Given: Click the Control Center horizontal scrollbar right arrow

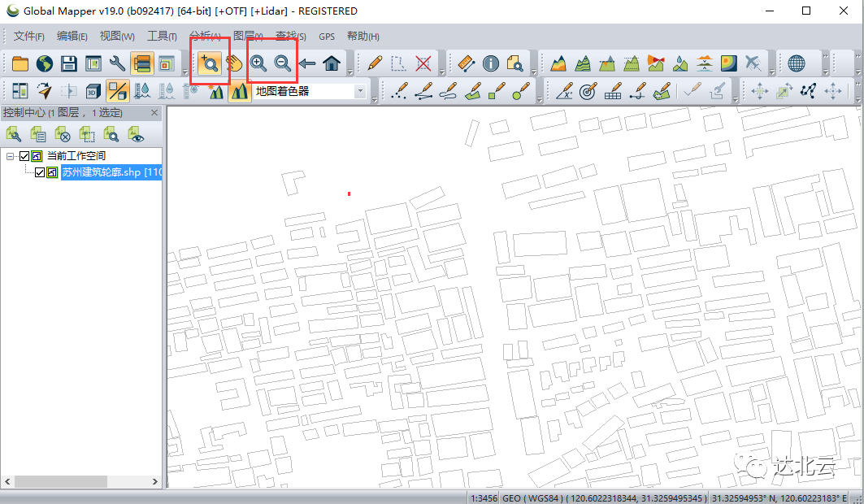Looking at the screenshot, I should (x=154, y=481).
